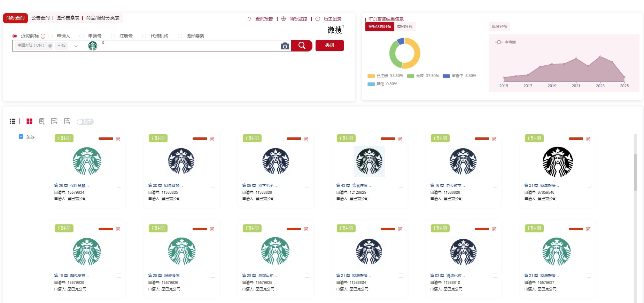Click the report generation icon with R

(x=42, y=121)
